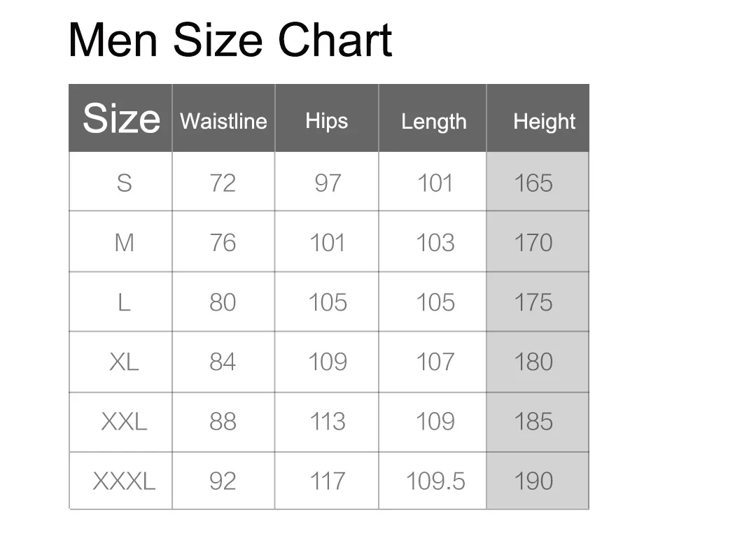Select the Waistline column header
Screen dimensions: 756x545
[x=224, y=122]
